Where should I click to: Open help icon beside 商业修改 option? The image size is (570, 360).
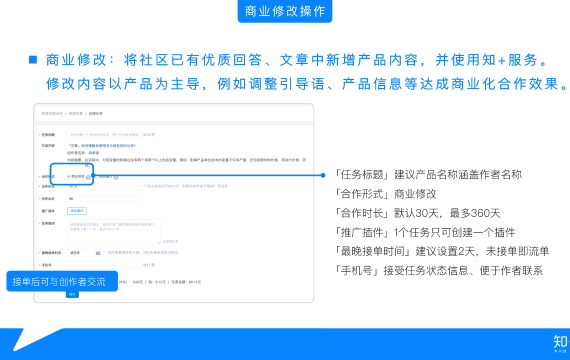(88, 177)
